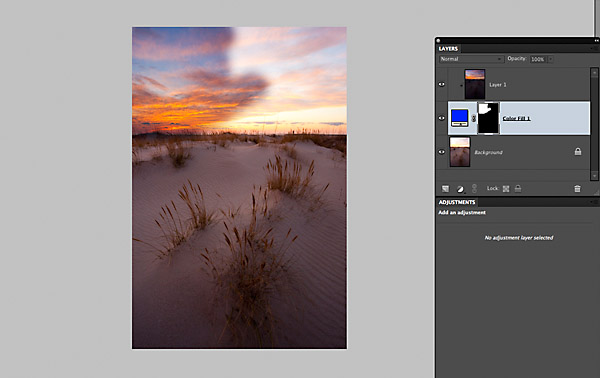Toggle visibility of Color Fill 1 layer
This screenshot has height=378, width=600.
(x=442, y=118)
